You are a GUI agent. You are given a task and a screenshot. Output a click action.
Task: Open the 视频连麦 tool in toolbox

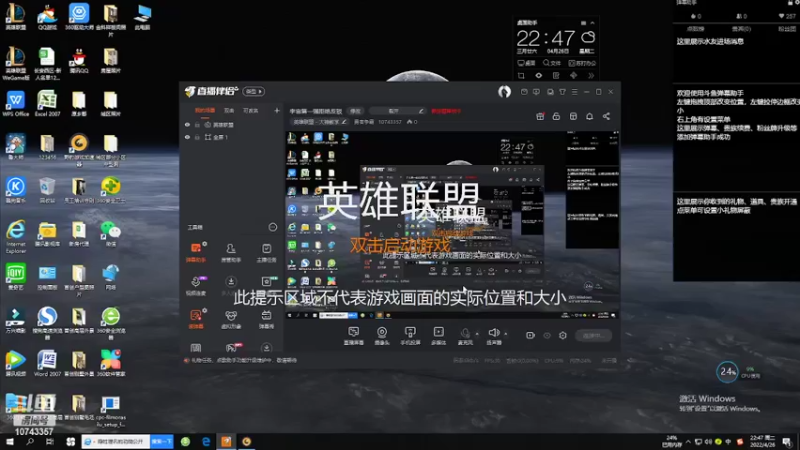(196, 286)
